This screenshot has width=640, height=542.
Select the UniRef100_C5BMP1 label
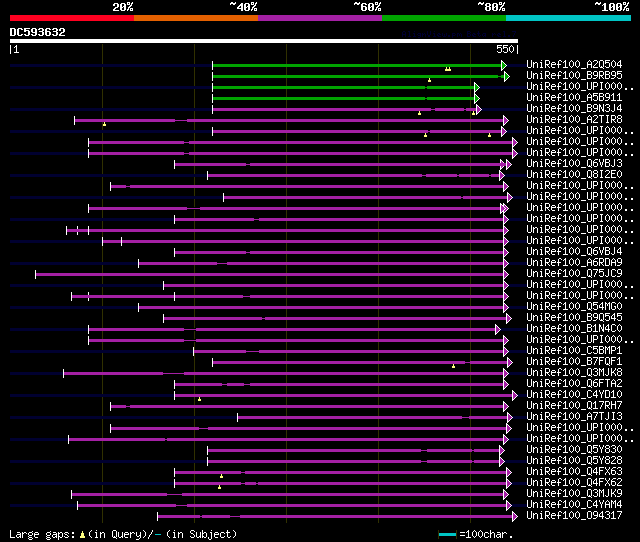(x=574, y=351)
